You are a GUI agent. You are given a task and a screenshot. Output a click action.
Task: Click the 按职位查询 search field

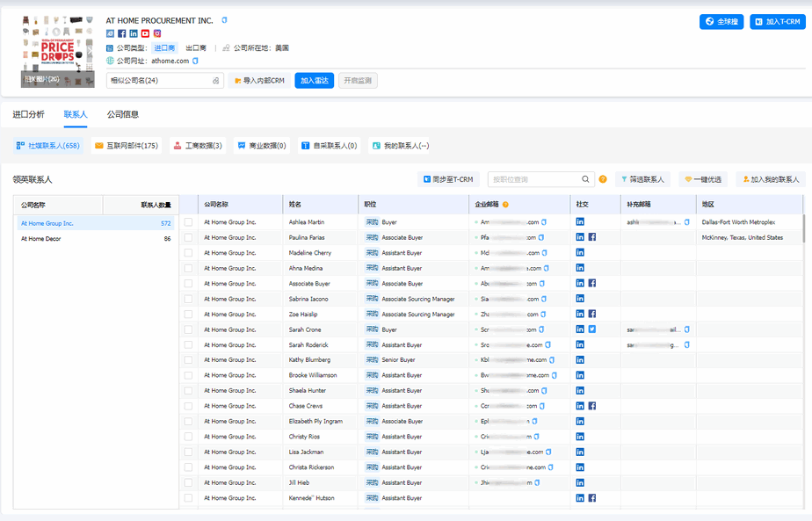[x=536, y=179]
